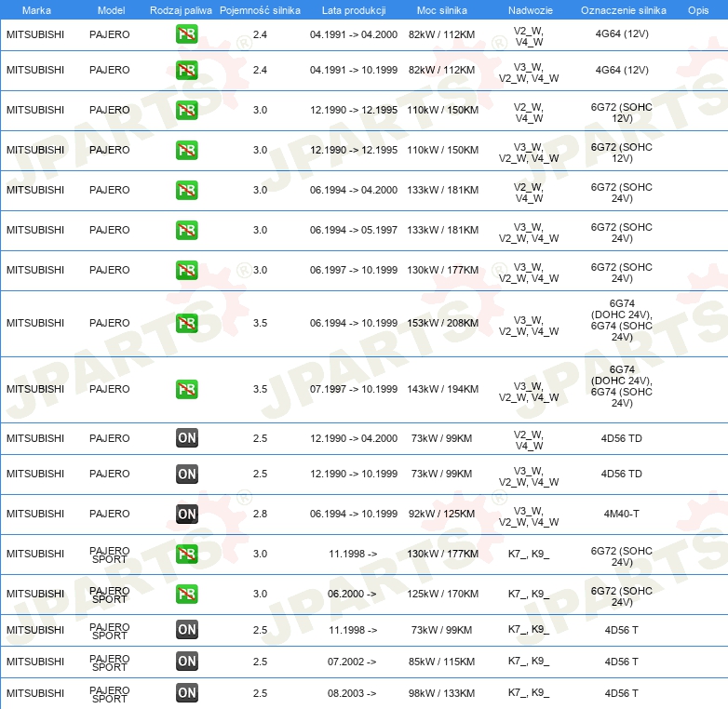Click the ON diesel icon for 12.1990 -> 04.2000 4D56 TD
Screen dimensions: 728x709
click(186, 437)
